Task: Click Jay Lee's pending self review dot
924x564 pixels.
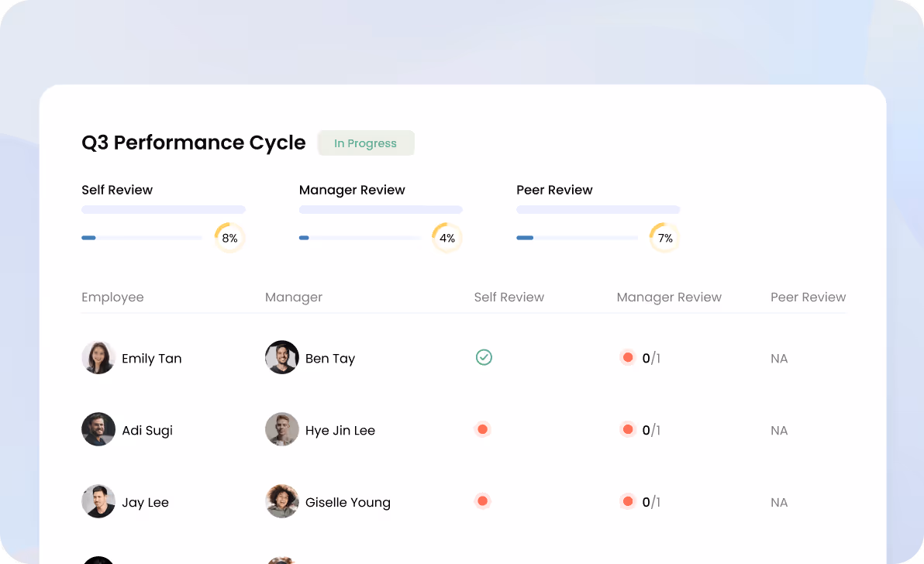Action: (x=483, y=501)
